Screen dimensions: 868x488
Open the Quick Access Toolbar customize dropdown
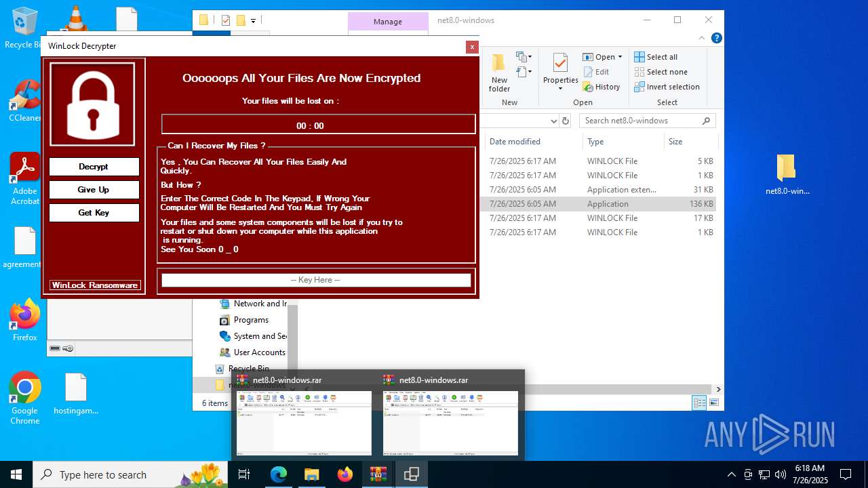pos(253,21)
